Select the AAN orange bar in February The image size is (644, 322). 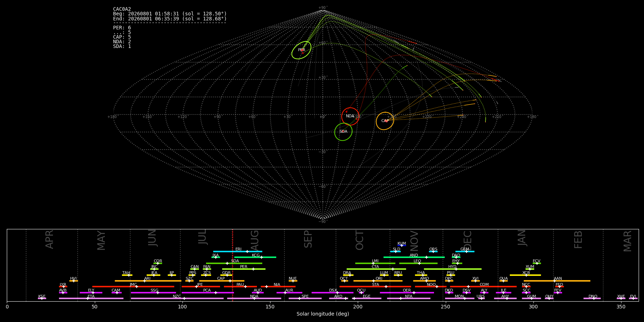pyautogui.click(x=557, y=281)
